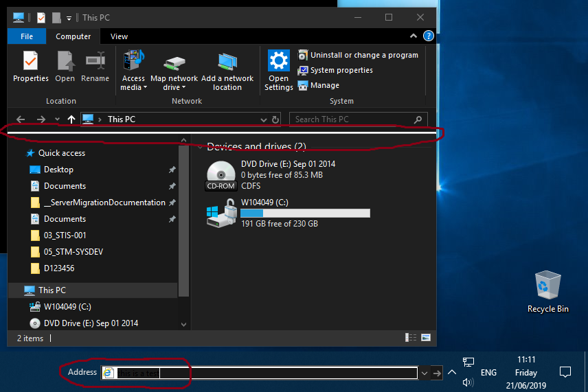Open recent locations dropdown
The height and width of the screenshot is (392, 588).
57,119
